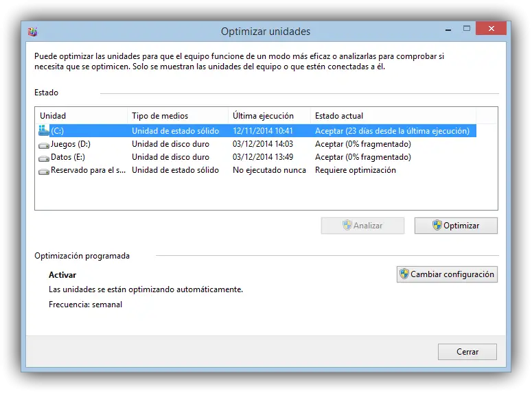Click 'Aceptar (0% fragmentado)' in Juegos row

click(x=362, y=144)
